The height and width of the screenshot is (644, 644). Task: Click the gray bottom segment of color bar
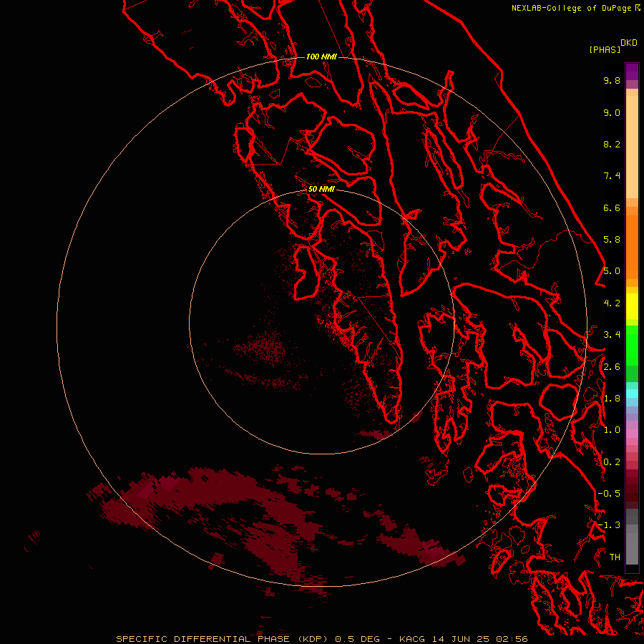(632, 548)
